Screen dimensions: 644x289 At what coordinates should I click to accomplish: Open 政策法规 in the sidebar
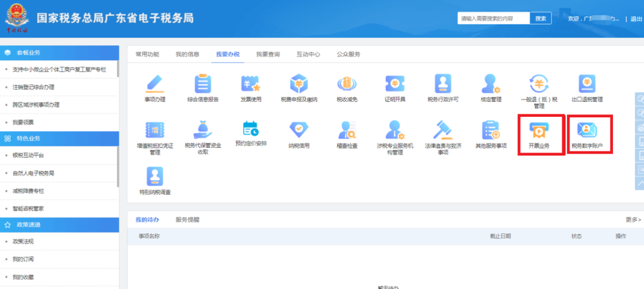click(x=23, y=241)
